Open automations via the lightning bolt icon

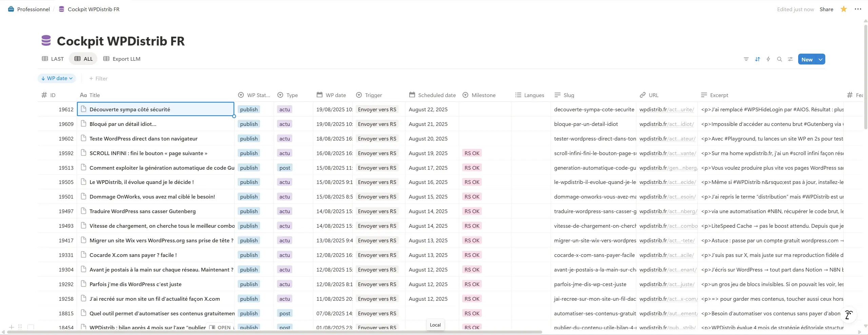click(x=768, y=59)
